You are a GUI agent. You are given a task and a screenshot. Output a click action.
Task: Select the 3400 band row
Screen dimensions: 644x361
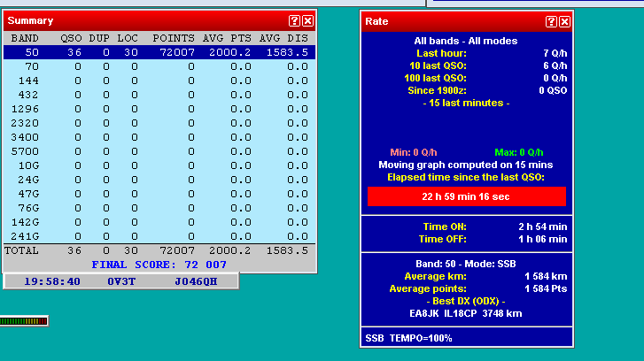[159, 137]
